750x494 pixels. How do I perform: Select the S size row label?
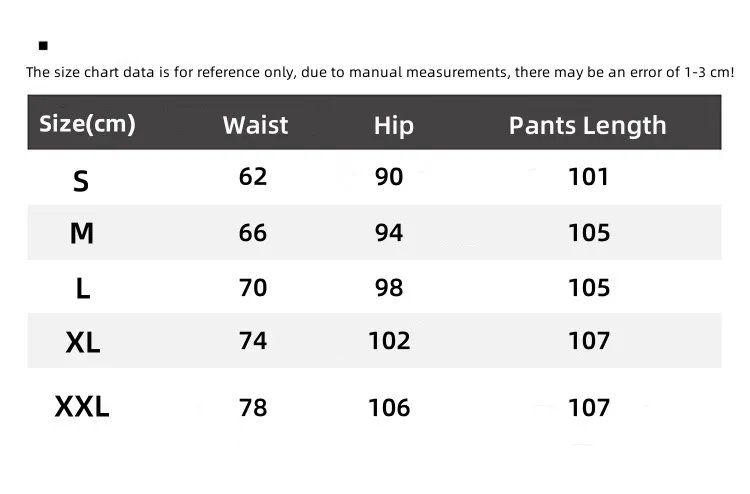81,181
